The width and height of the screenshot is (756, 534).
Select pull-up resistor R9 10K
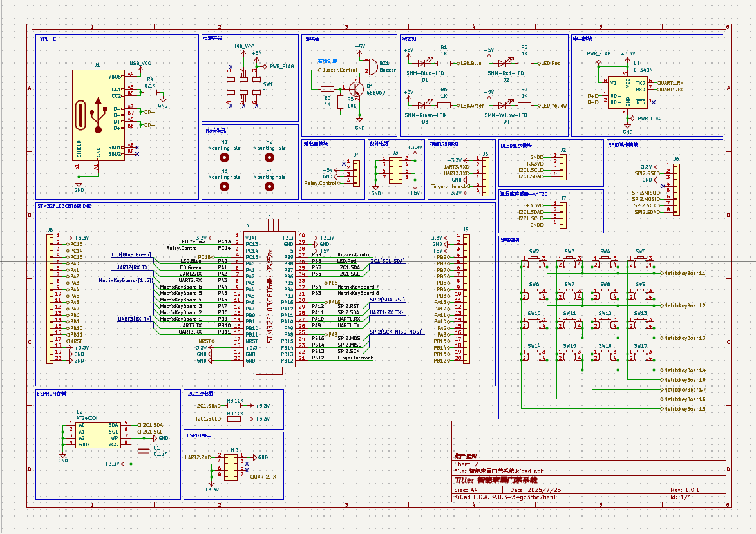234,419
